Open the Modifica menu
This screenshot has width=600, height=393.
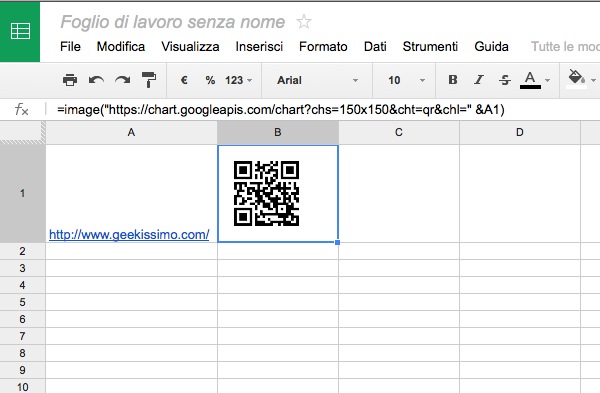click(121, 46)
